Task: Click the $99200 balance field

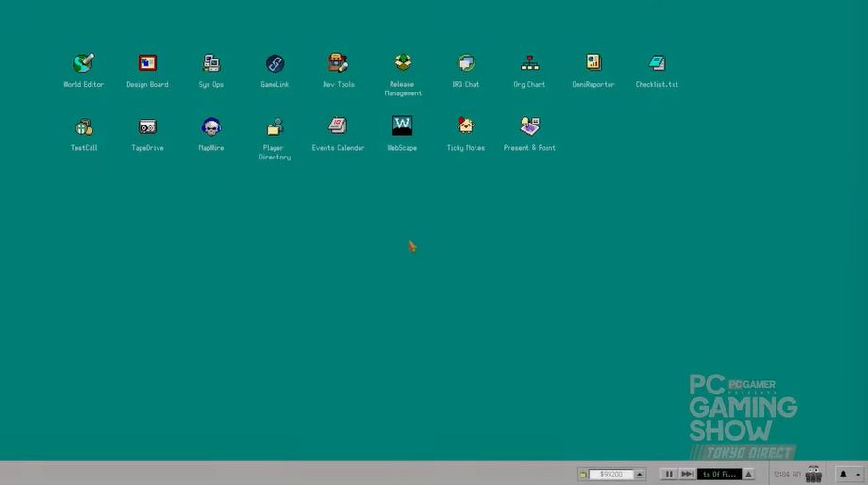Action: pos(610,475)
